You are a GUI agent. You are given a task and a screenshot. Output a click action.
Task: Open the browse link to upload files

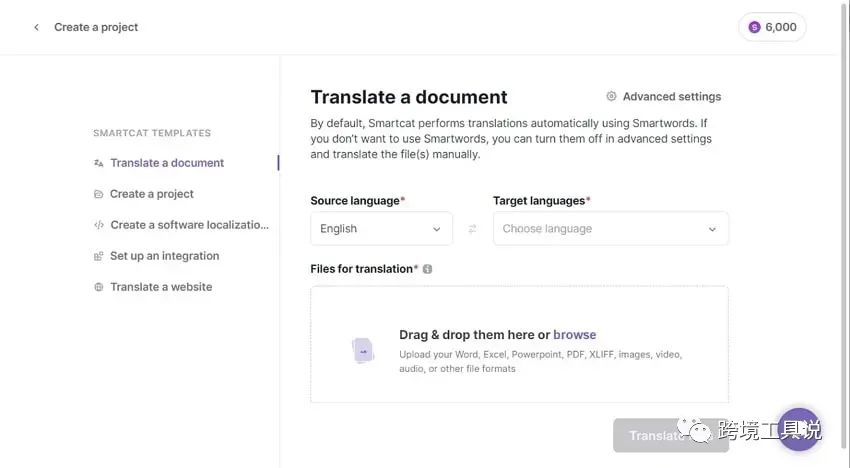click(574, 335)
